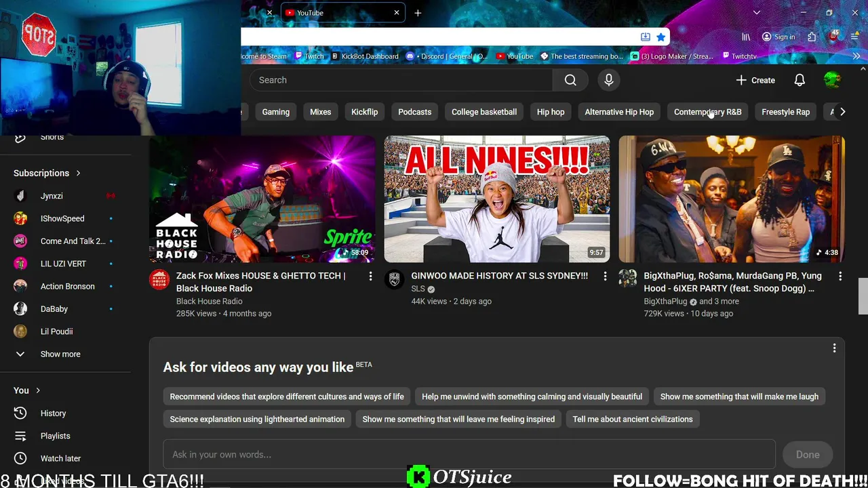868x488 pixels.
Task: Choose 'Tell me about ancient civilizations' suggestion
Action: coord(633,419)
